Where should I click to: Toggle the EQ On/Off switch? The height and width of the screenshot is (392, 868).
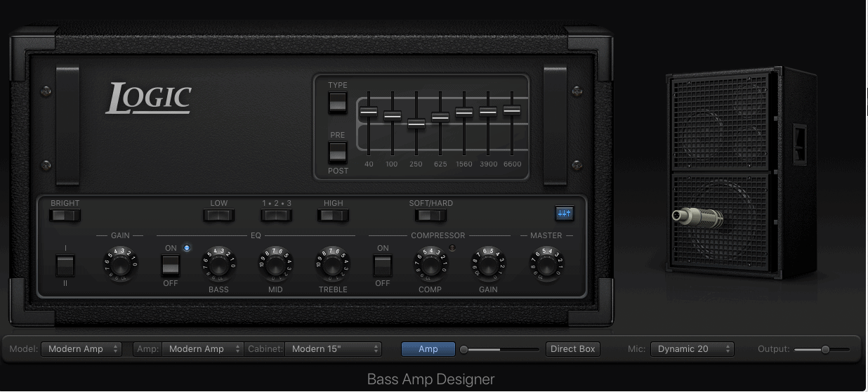[x=171, y=266]
